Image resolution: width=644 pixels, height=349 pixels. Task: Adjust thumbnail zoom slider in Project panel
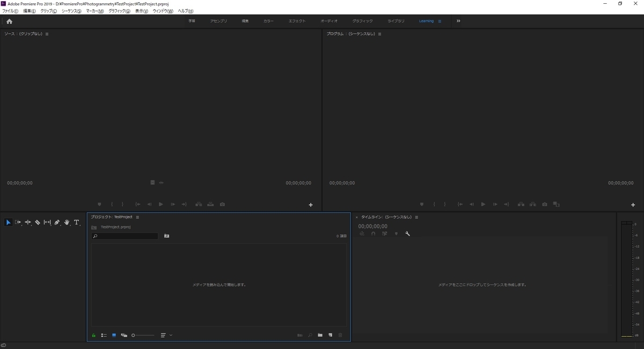click(x=143, y=335)
